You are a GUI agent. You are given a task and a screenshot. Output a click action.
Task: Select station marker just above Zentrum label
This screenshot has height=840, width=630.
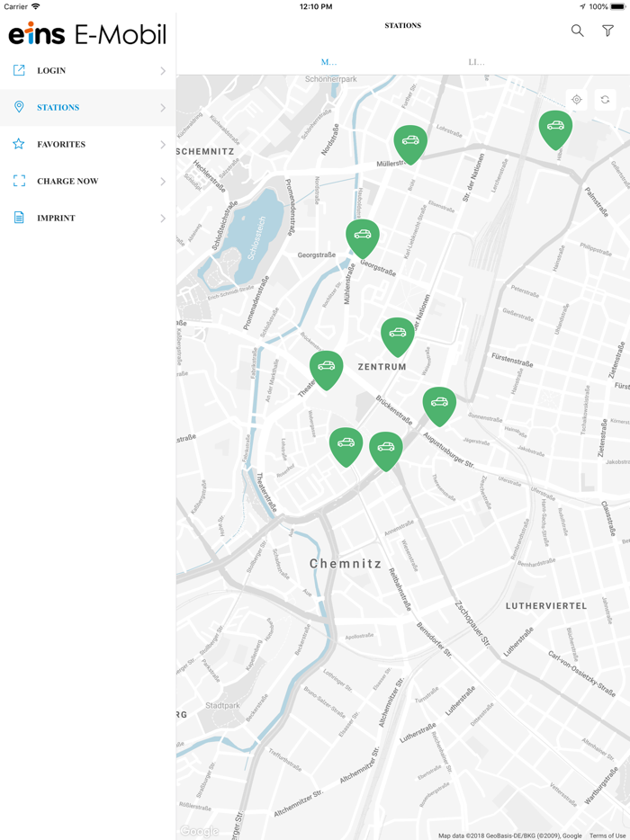(x=398, y=336)
